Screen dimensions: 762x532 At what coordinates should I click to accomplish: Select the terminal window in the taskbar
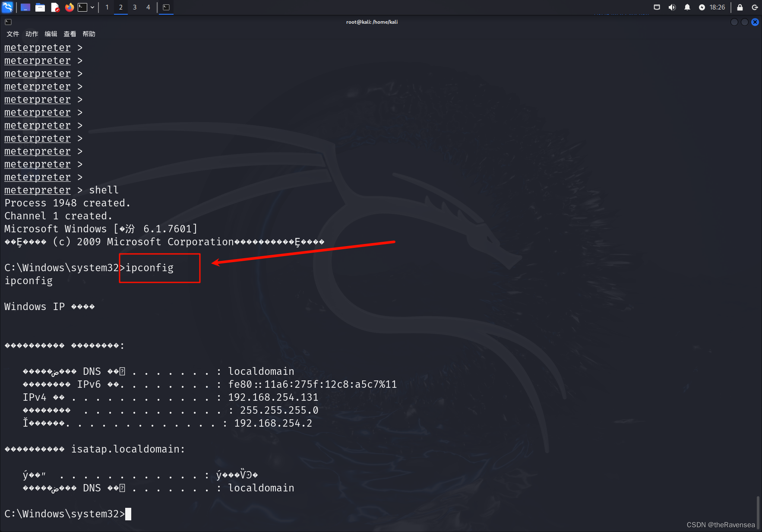[166, 7]
